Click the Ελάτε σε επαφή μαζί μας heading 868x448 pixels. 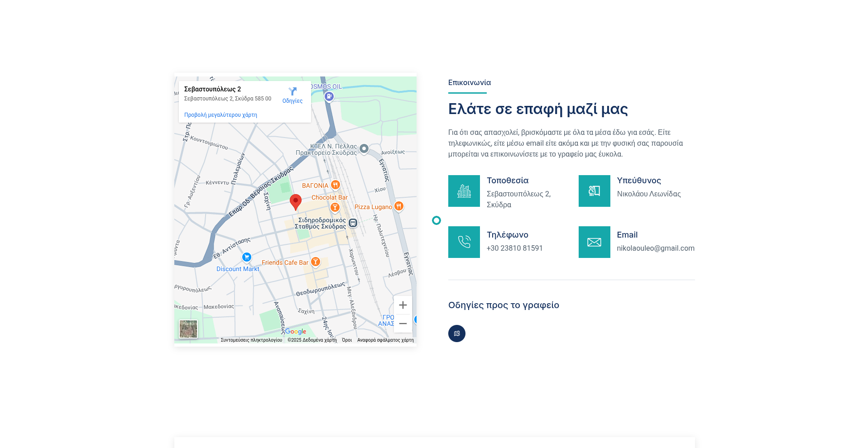tap(538, 109)
